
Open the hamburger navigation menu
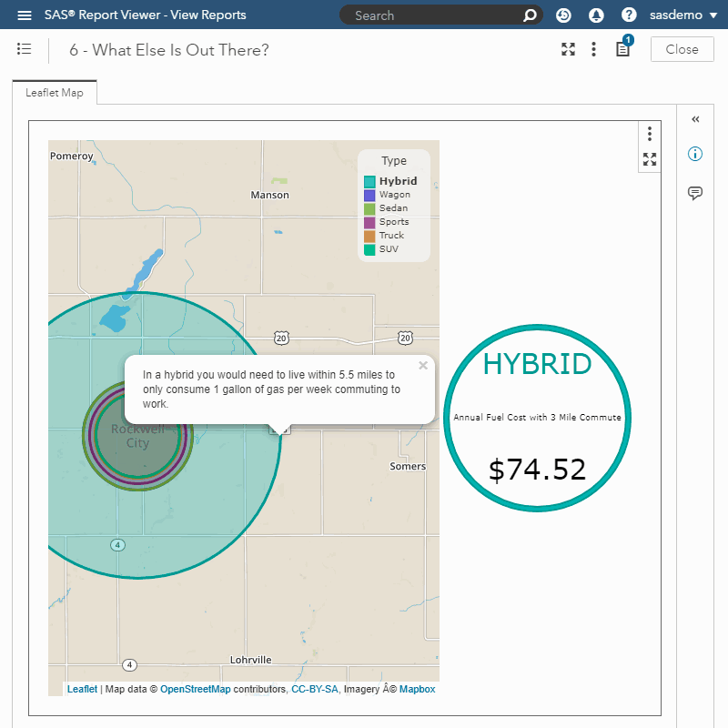[25, 15]
